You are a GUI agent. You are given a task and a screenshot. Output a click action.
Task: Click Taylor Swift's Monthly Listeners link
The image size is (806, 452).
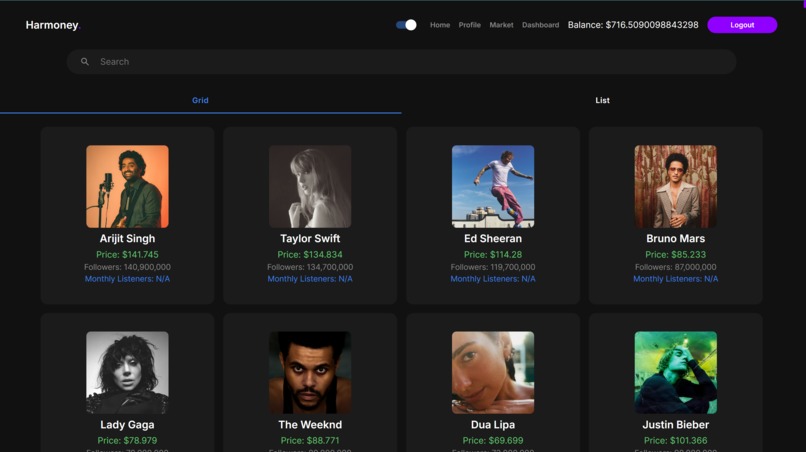click(310, 279)
